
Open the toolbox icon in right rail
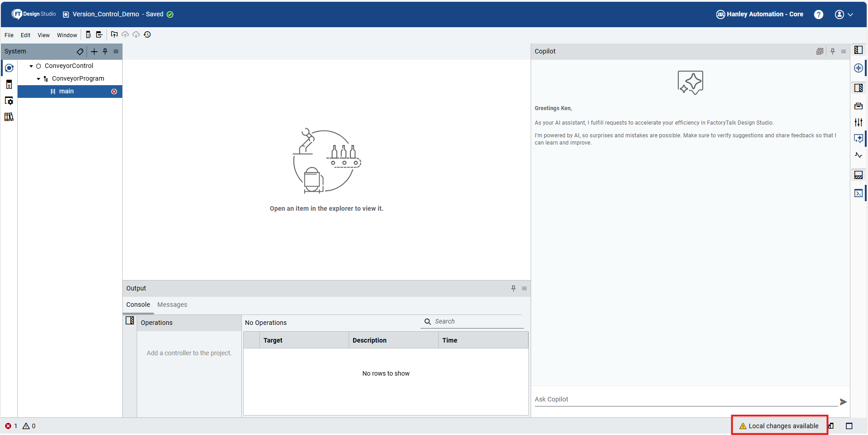tap(858, 106)
